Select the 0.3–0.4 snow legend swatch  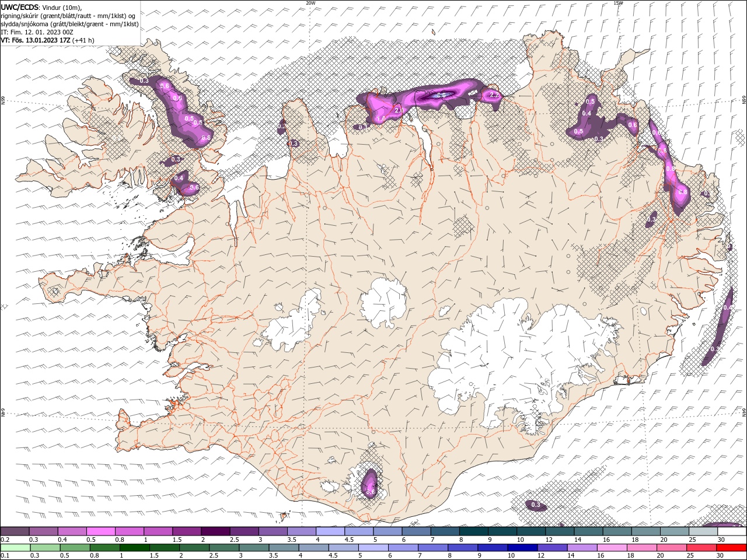click(43, 531)
